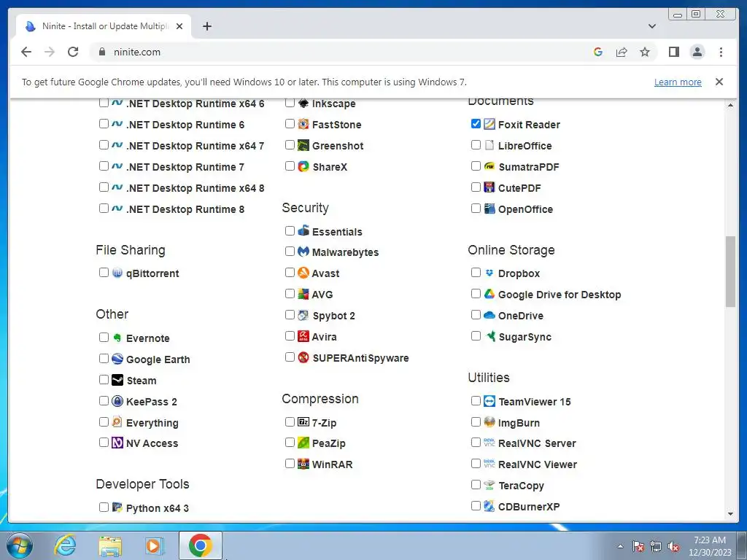The image size is (747, 560).
Task: Show hidden system tray icons
Action: [620, 546]
